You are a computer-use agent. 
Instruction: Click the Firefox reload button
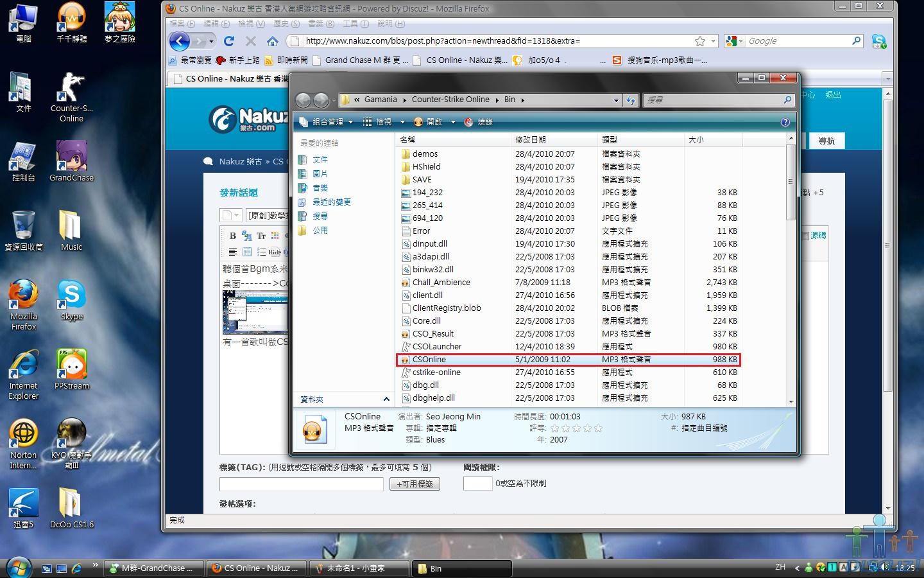(x=229, y=41)
